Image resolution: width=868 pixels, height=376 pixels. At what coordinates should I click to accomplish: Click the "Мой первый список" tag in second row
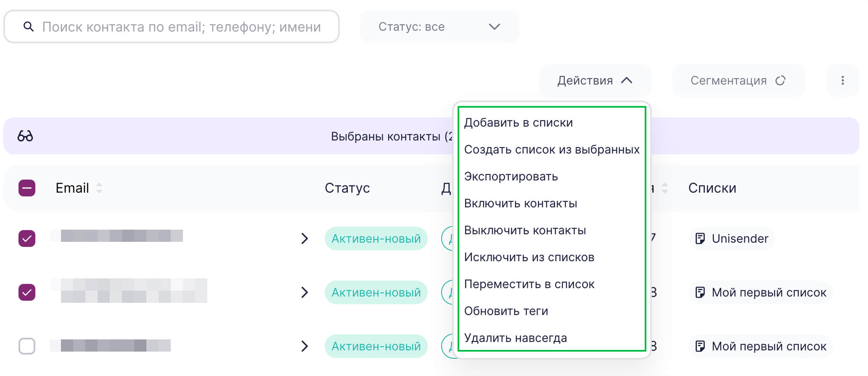[761, 292]
